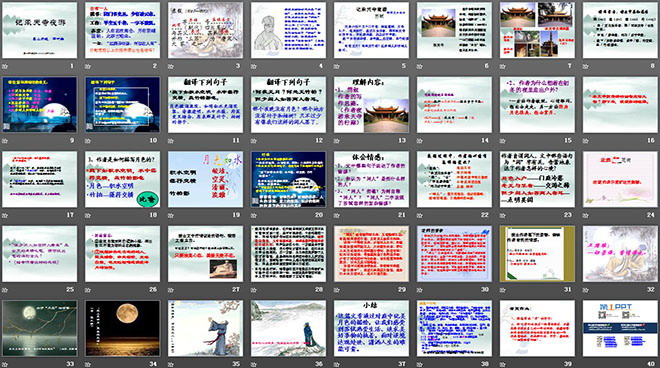Click animation star icon under slide 3
The width and height of the screenshot is (660, 368).
[x=171, y=66]
